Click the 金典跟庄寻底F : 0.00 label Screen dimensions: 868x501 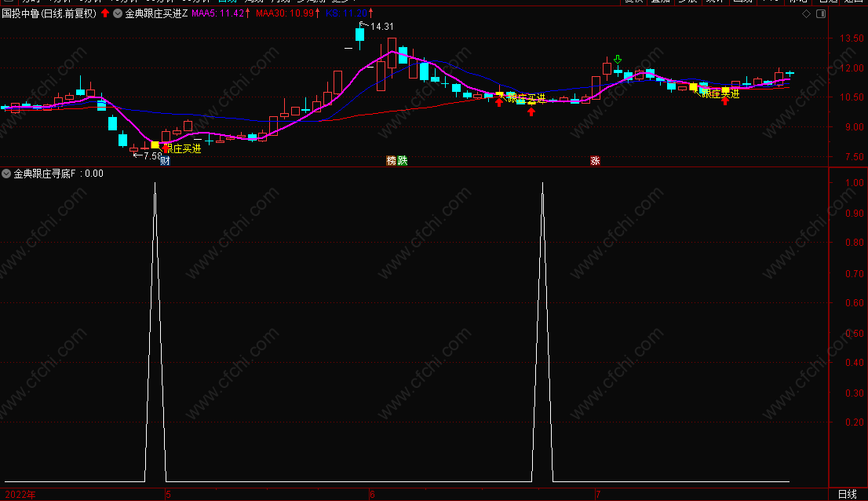pyautogui.click(x=58, y=174)
